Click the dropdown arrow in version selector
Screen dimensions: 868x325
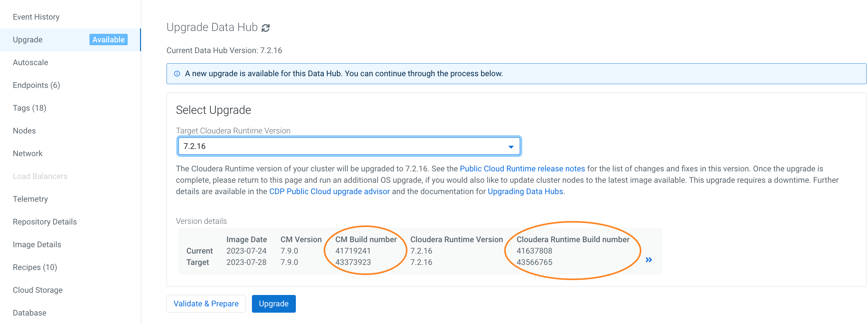511,147
